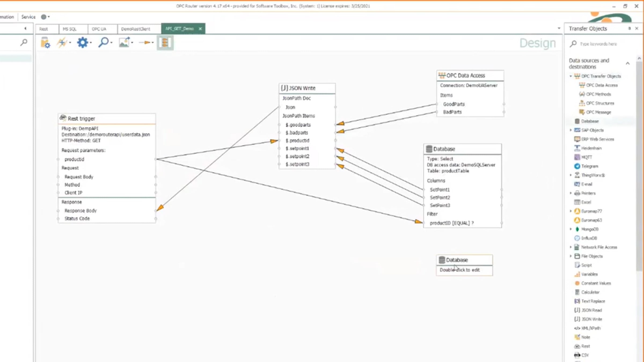Click the lightning plus trigger toolbar icon
The image size is (644, 362).
click(62, 43)
